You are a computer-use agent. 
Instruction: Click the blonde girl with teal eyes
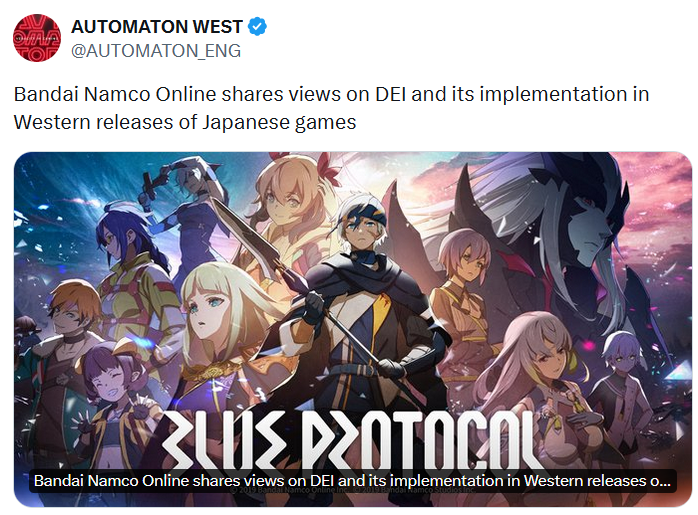pyautogui.click(x=218, y=320)
